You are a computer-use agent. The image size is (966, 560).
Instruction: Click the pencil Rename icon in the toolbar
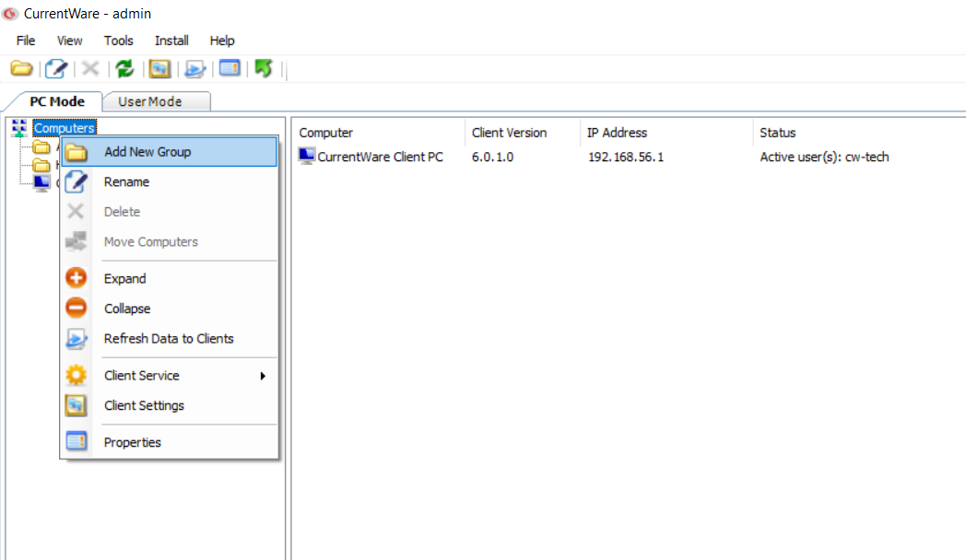(56, 68)
